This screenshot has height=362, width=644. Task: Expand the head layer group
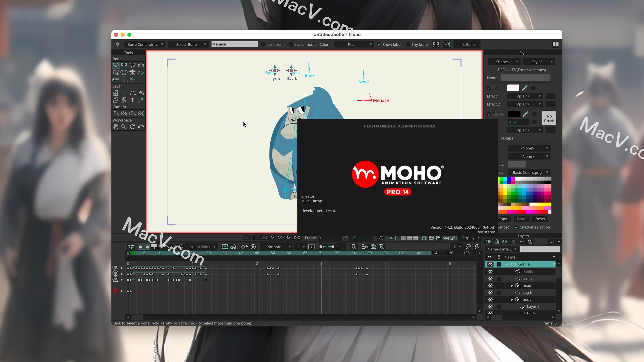(512, 285)
